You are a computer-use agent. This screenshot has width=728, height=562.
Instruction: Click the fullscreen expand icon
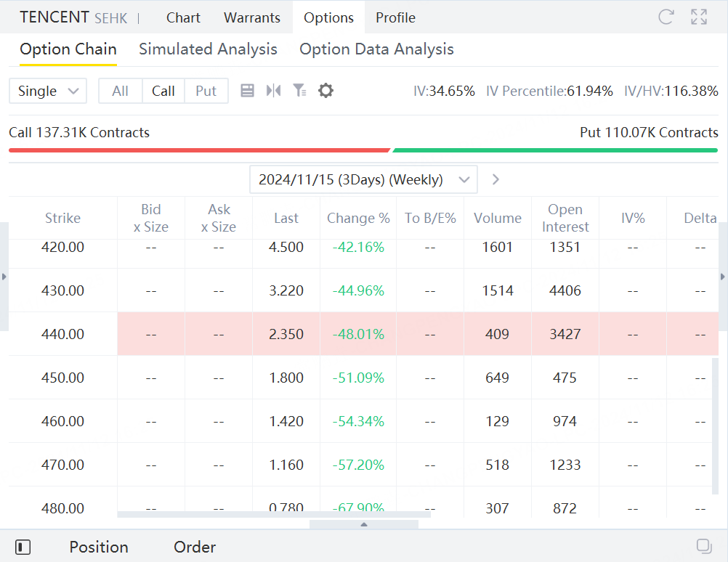point(699,17)
